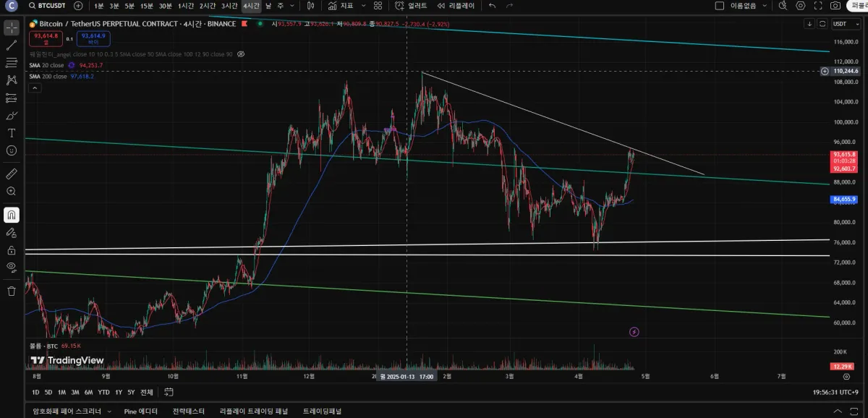The height and width of the screenshot is (418, 868).
Task: Select the Text annotation tool
Action: (x=12, y=133)
